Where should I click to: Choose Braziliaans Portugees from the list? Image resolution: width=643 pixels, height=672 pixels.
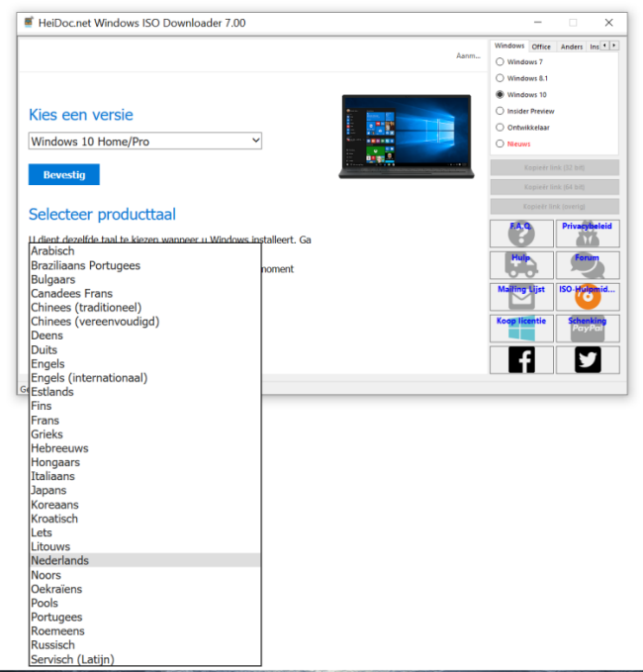(145, 265)
